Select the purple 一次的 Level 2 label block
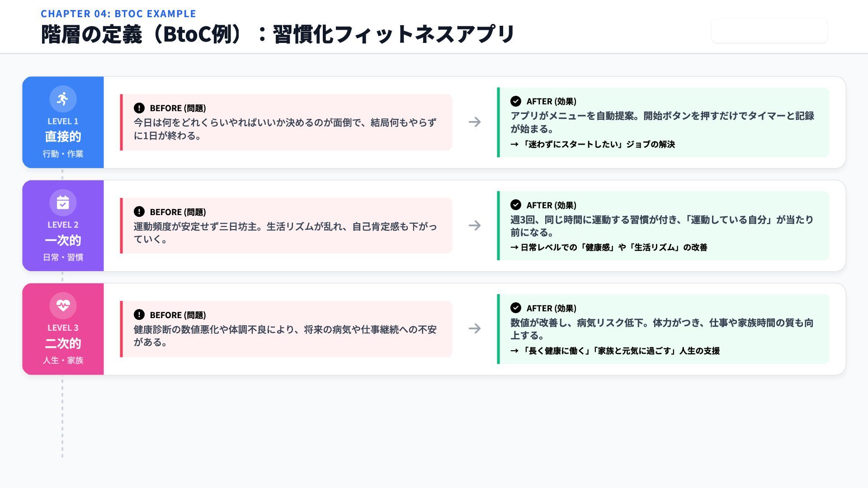The width and height of the screenshot is (868, 488). click(x=63, y=240)
